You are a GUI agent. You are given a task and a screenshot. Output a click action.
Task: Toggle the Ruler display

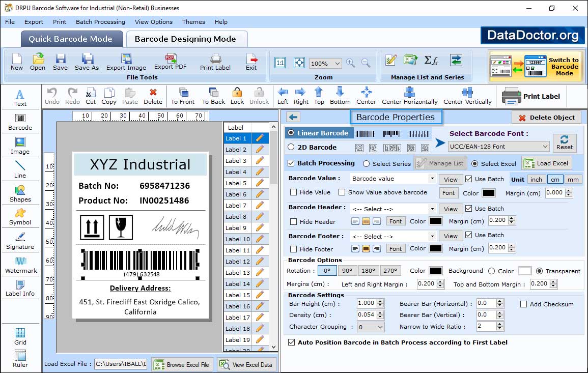[x=20, y=359]
